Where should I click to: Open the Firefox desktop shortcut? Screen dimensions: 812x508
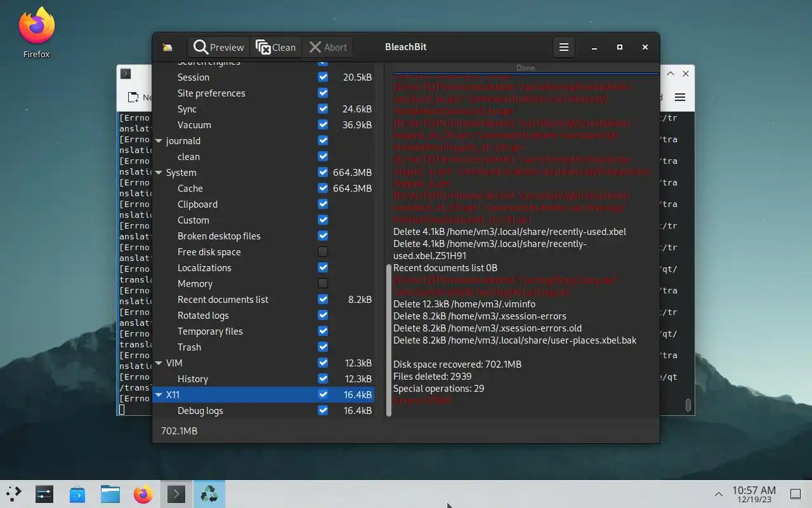point(36,33)
